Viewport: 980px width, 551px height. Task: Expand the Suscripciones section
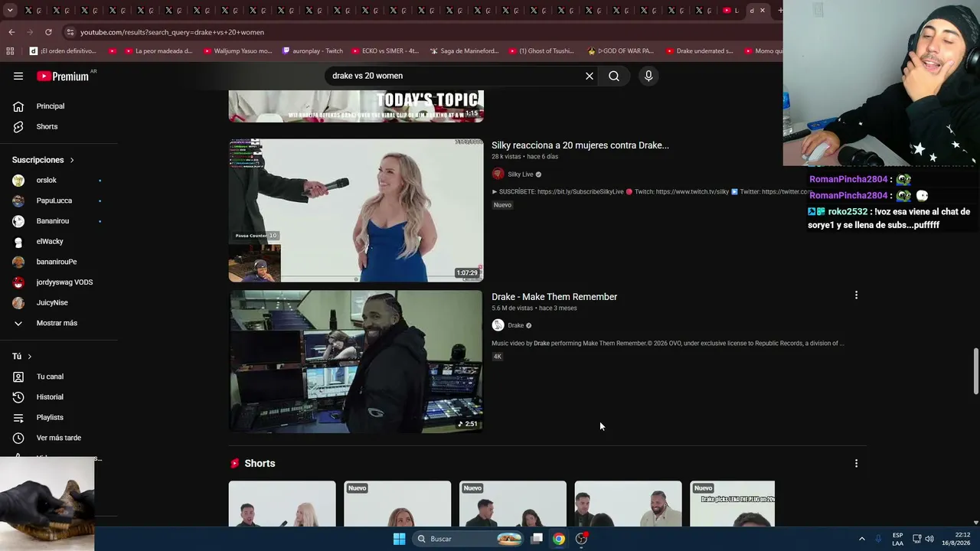pos(43,160)
